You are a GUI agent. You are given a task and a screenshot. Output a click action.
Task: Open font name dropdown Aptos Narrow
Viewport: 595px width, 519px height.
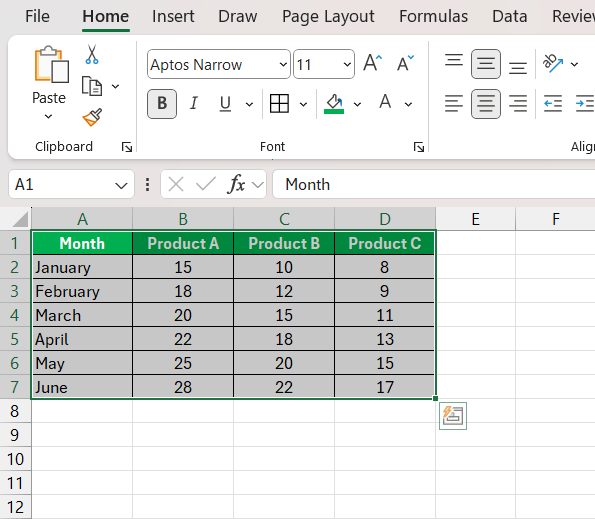[x=283, y=64]
